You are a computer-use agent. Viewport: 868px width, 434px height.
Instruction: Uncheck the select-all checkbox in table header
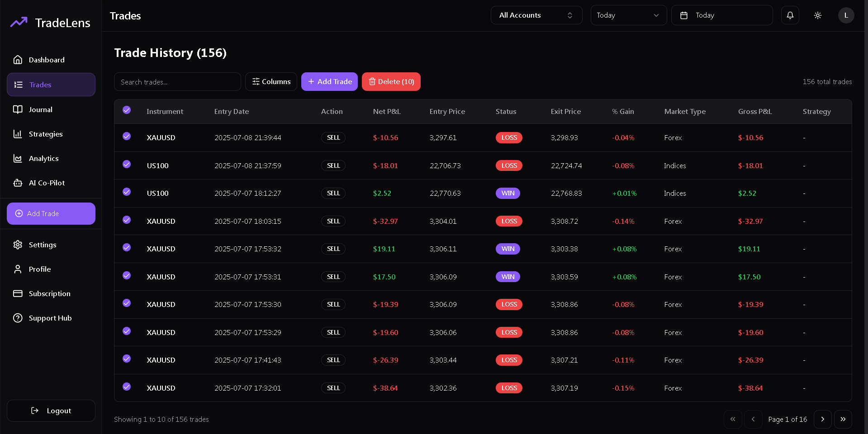tap(127, 110)
